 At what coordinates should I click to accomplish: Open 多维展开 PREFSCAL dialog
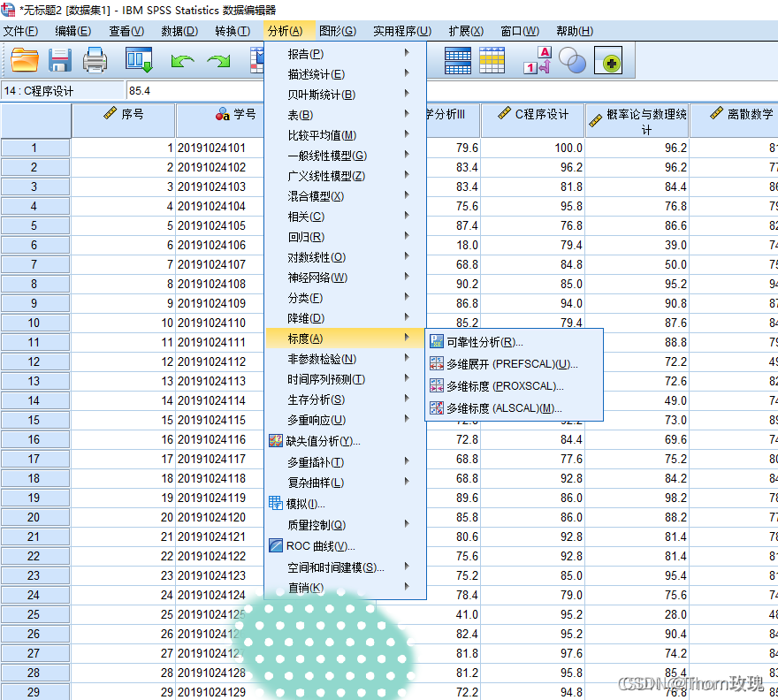pos(514,364)
